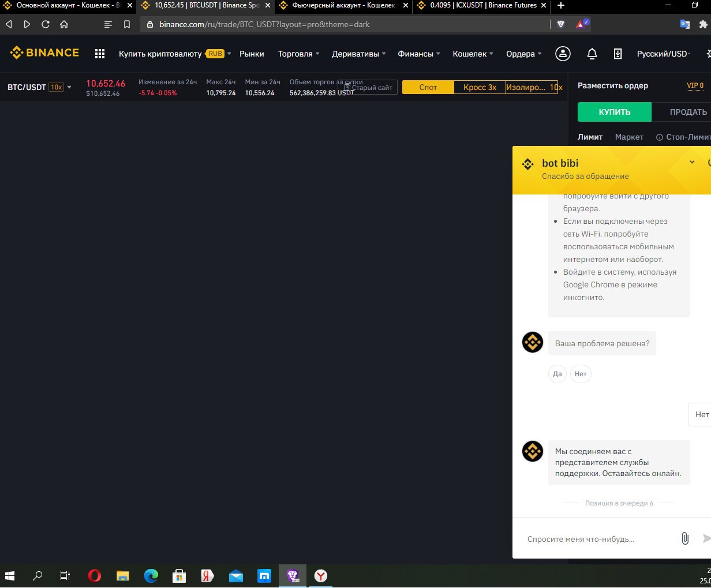Open the user account profile icon
The height and width of the screenshot is (588, 711).
(x=563, y=54)
